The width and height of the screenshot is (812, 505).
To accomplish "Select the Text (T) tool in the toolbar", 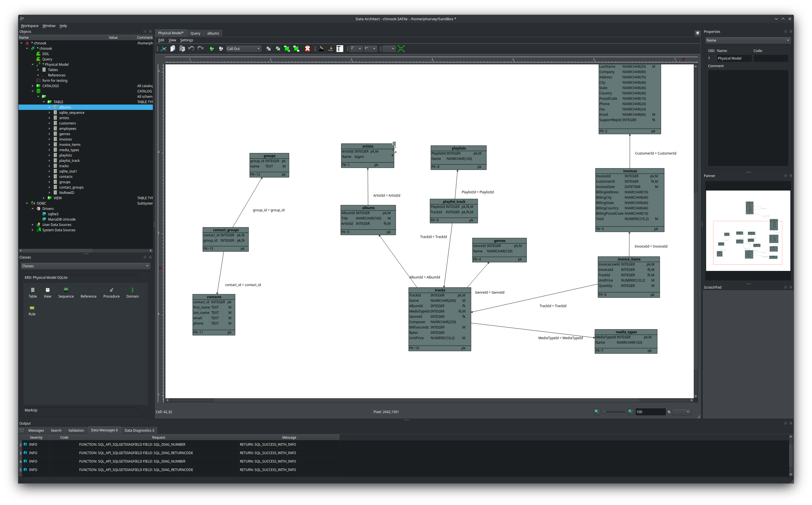I will pyautogui.click(x=340, y=48).
